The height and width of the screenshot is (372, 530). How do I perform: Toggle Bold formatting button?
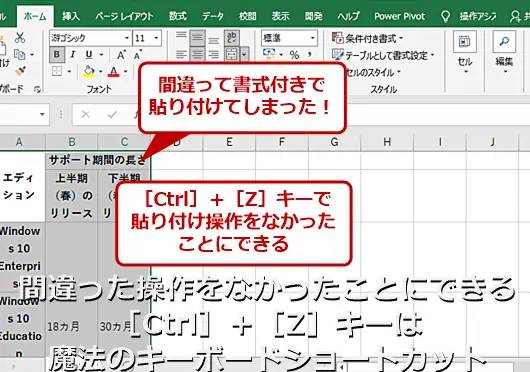[x=57, y=55]
